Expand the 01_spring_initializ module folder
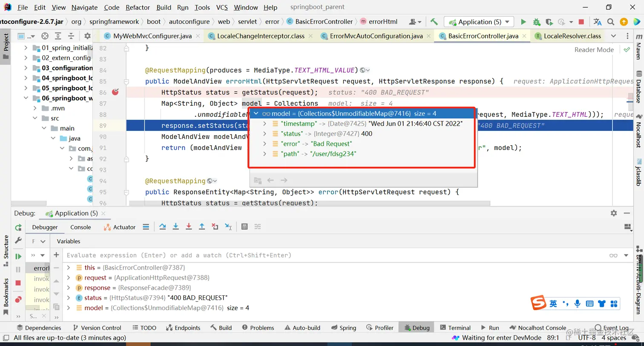 26,47
